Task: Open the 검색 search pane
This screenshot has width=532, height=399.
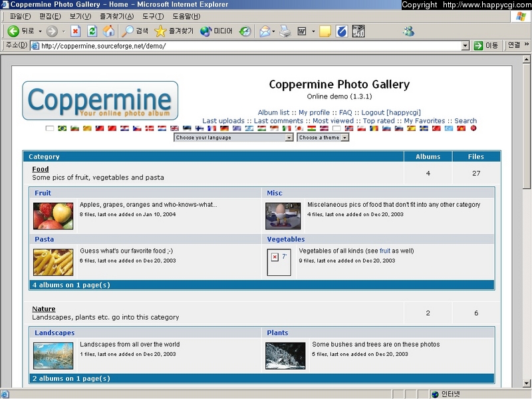Action: pos(135,31)
